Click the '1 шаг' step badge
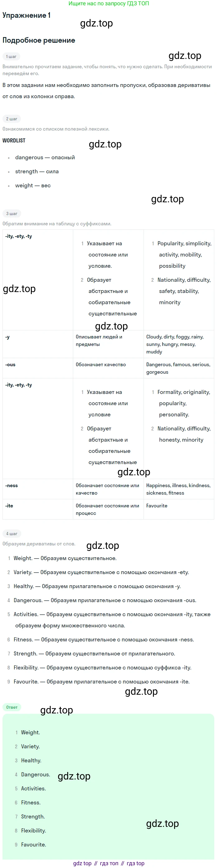Image resolution: width=218 pixels, height=868 pixels. point(11,57)
